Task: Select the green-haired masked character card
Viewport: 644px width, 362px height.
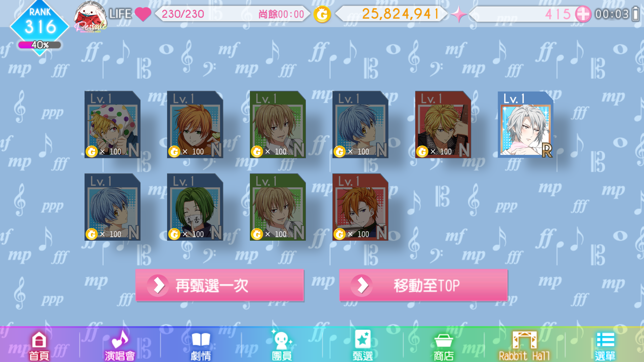Action: (195, 207)
